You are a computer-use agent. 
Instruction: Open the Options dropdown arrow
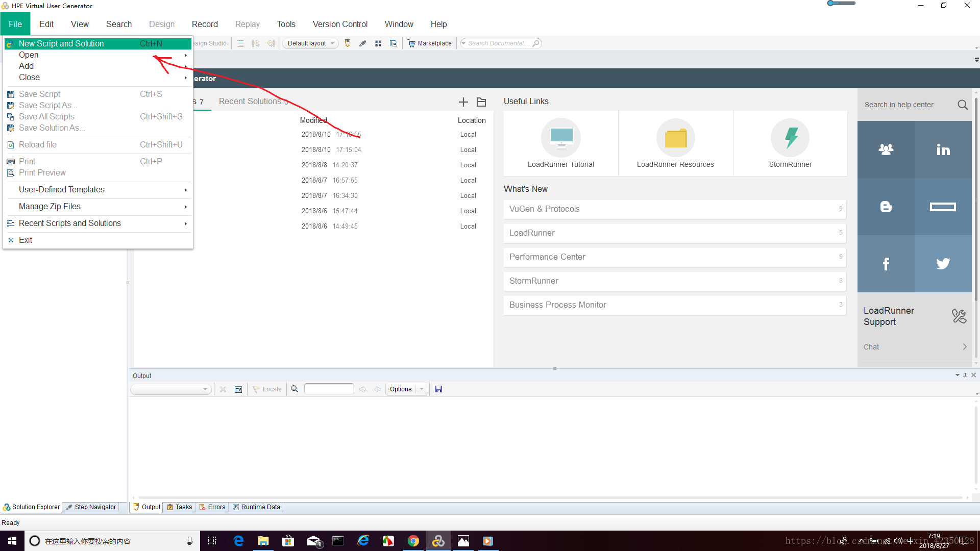(422, 389)
